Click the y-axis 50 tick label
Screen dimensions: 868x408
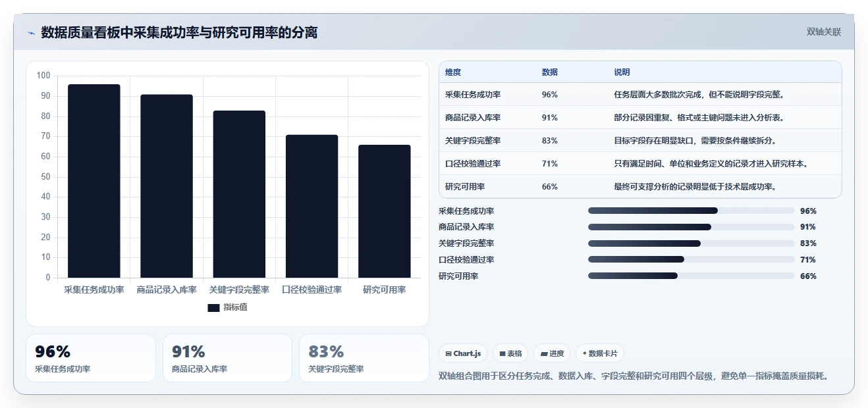[45, 176]
